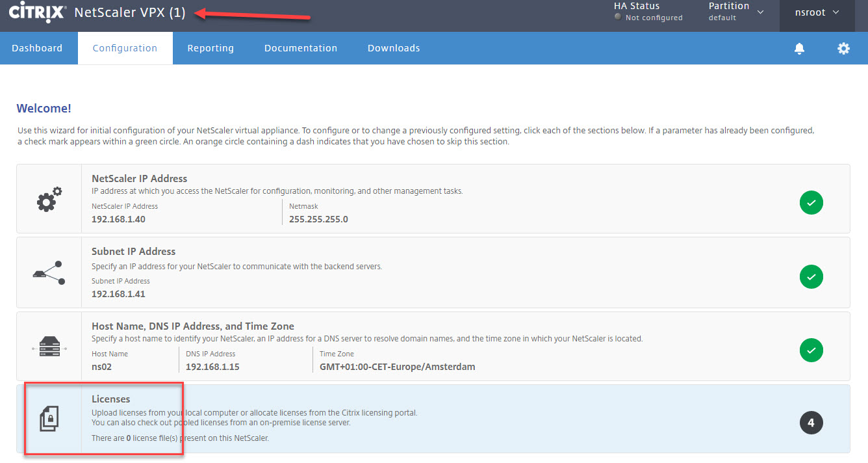
Task: Click the server icon for Host Name section
Action: coord(49,347)
